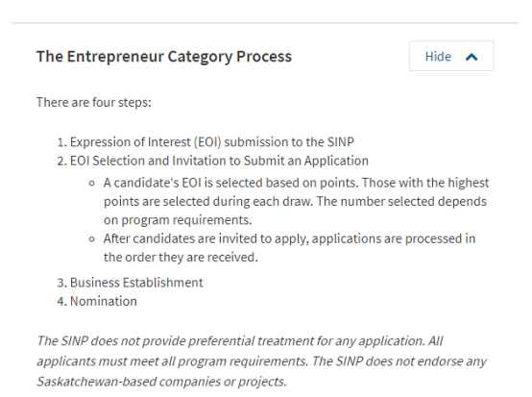Click the 'There are four steps:' text
Image resolution: width=532 pixels, height=397 pixels.
click(94, 103)
